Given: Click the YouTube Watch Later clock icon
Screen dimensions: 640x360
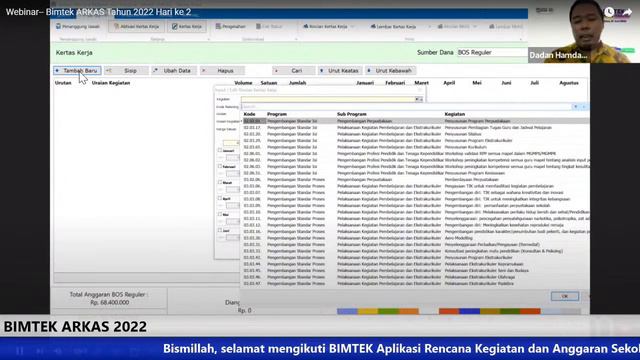Looking at the screenshot, I should (609, 12).
